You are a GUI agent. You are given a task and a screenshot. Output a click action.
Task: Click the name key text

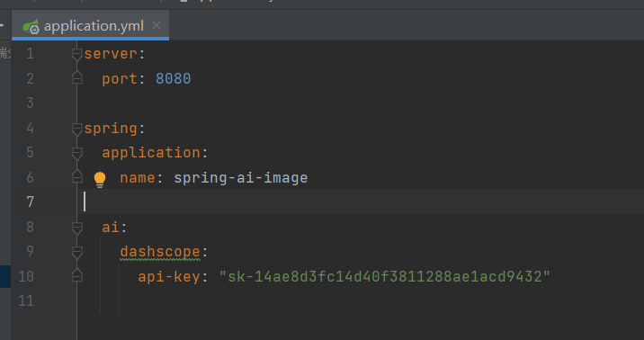click(x=138, y=178)
